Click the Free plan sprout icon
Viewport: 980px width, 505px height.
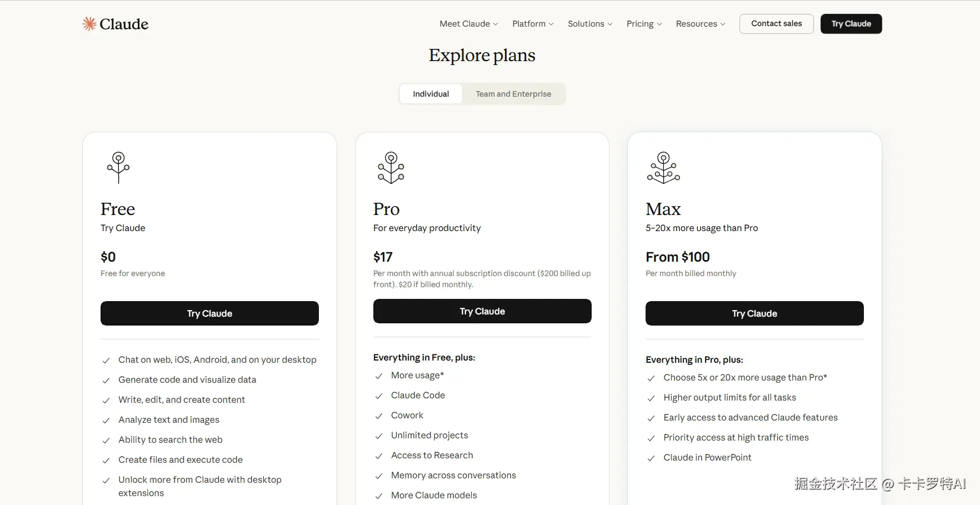[118, 167]
